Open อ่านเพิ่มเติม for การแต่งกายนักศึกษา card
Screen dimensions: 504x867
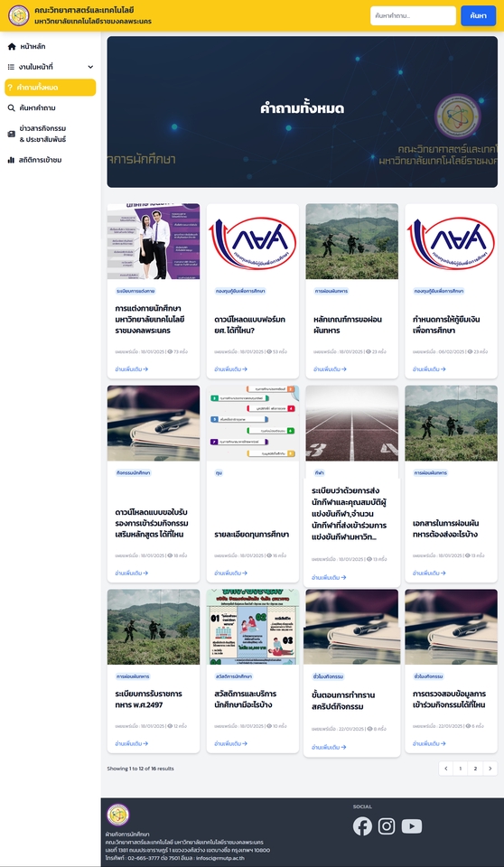click(131, 368)
